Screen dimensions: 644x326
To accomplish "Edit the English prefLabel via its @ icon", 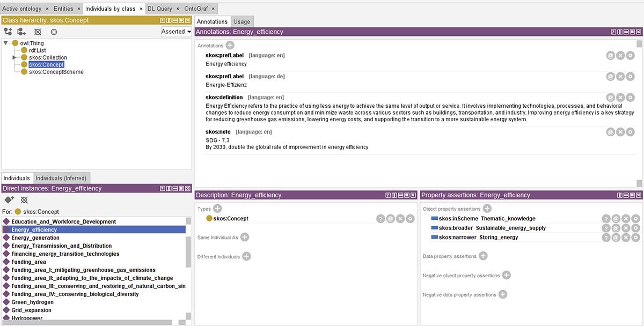I will coord(610,55).
